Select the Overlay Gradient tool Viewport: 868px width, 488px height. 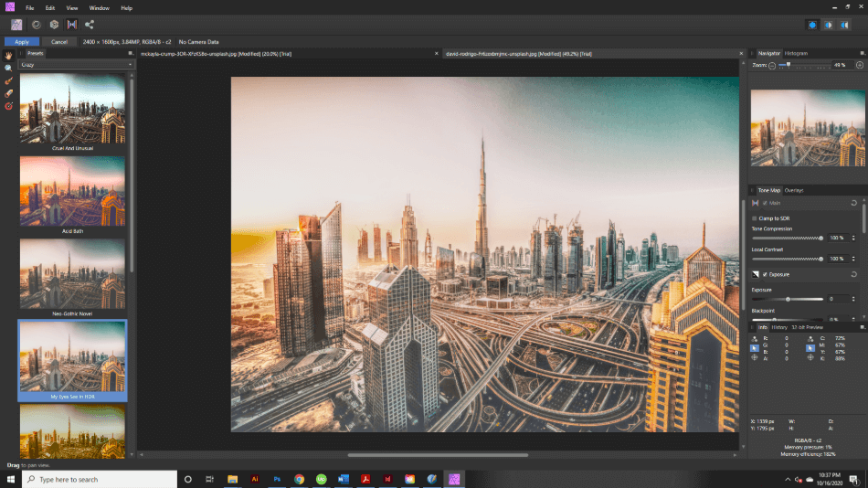pyautogui.click(x=8, y=106)
